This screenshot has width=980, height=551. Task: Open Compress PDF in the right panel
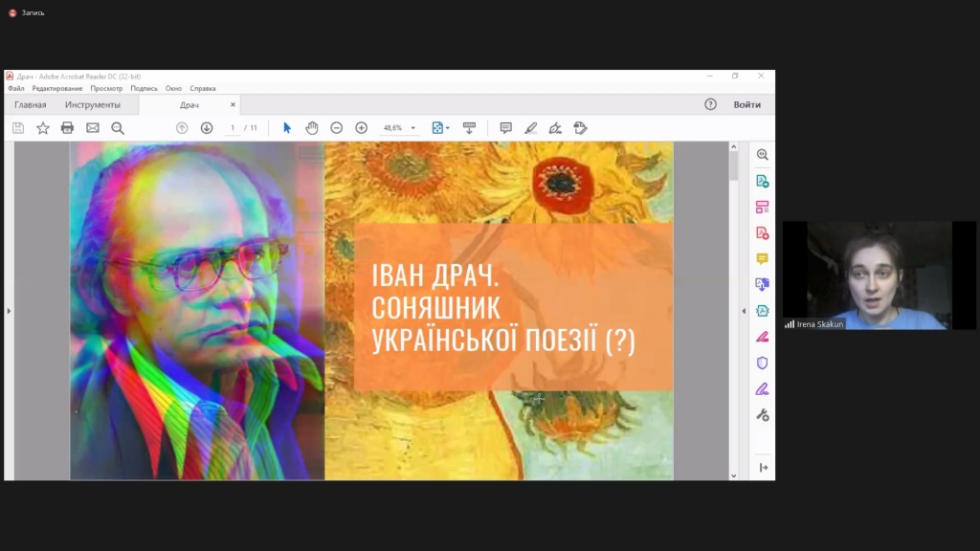click(762, 311)
